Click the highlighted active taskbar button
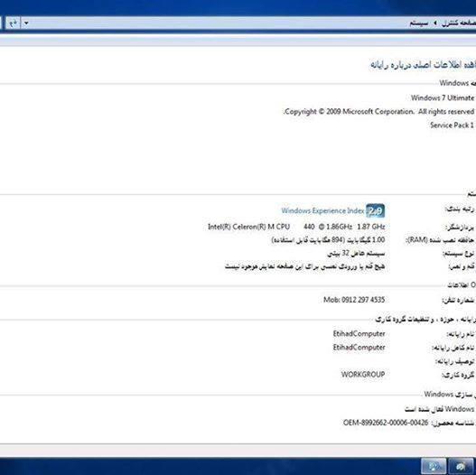Screen dimensions: 476x475 tap(434, 466)
